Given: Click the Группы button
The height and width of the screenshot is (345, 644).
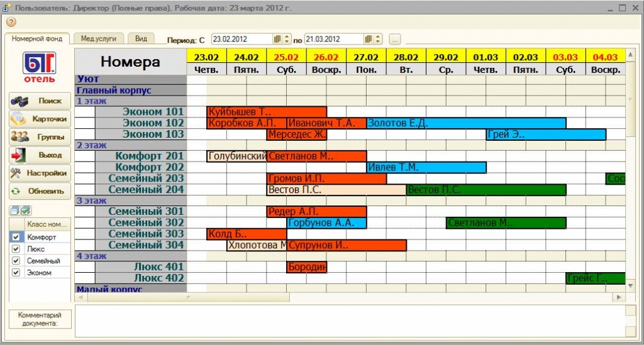Looking at the screenshot, I should point(40,137).
